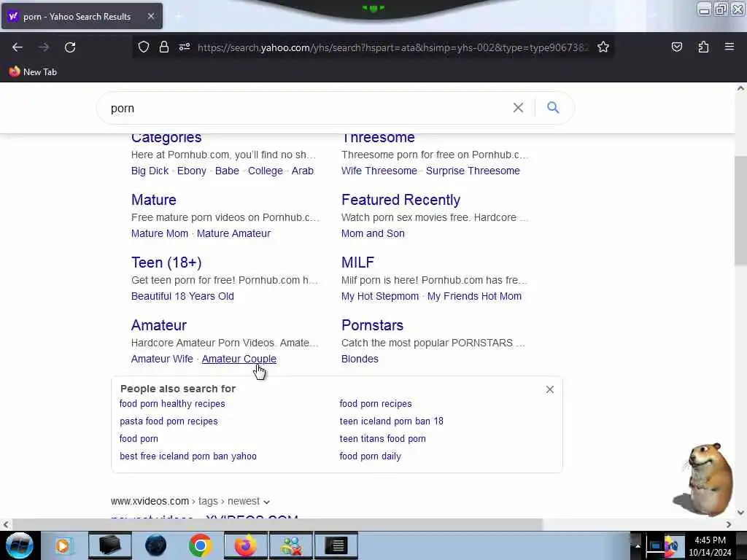Search for pasta food porn recipes
This screenshot has width=747, height=560.
click(169, 421)
